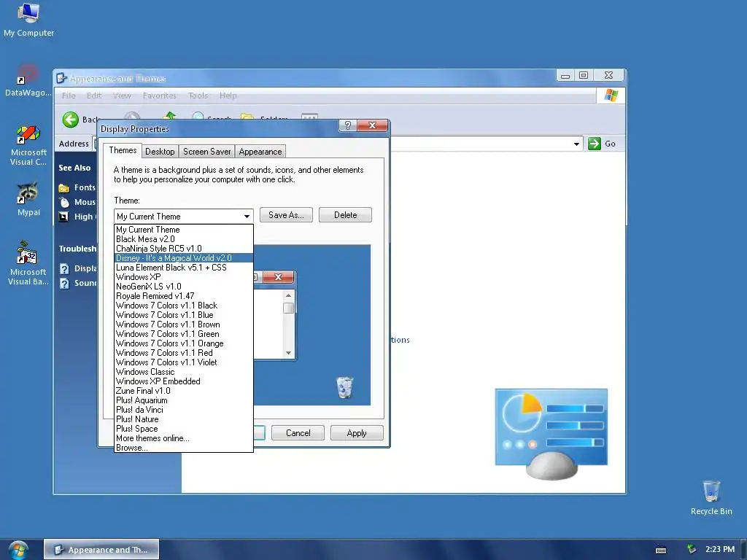Click the Delete theme button

click(345, 215)
